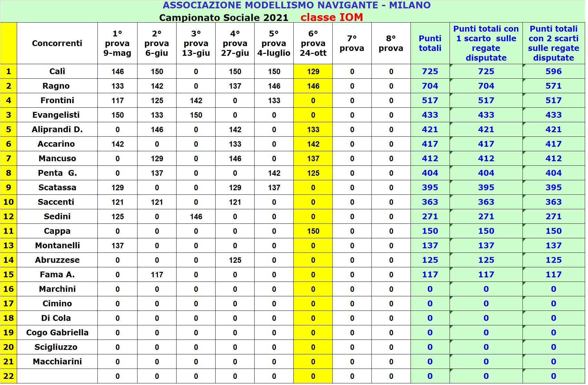Viewport: 588px width, 385px height.
Task: Click Fama A.'s 2° prova score 117
Action: pyautogui.click(x=157, y=275)
